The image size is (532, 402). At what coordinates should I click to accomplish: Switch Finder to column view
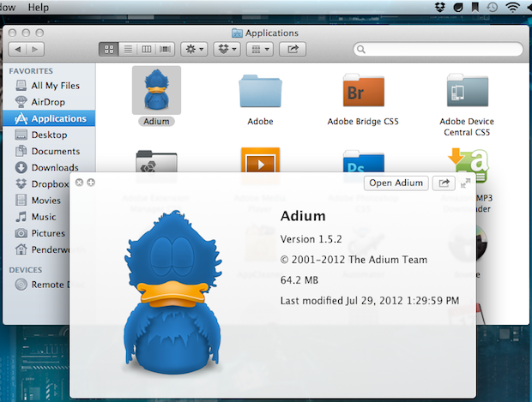tap(146, 50)
